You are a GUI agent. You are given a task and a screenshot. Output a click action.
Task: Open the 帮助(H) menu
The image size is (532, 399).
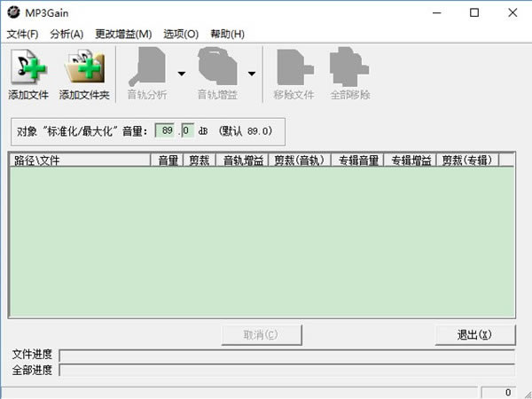(x=227, y=34)
